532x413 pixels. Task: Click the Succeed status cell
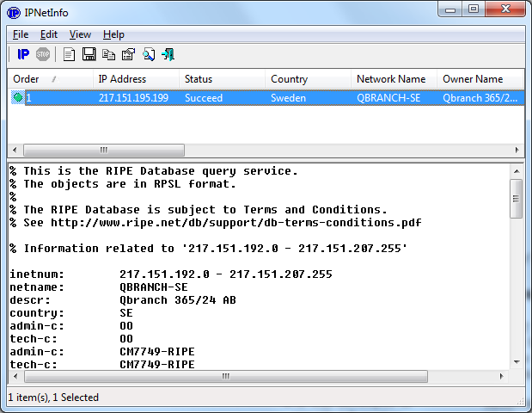204,98
